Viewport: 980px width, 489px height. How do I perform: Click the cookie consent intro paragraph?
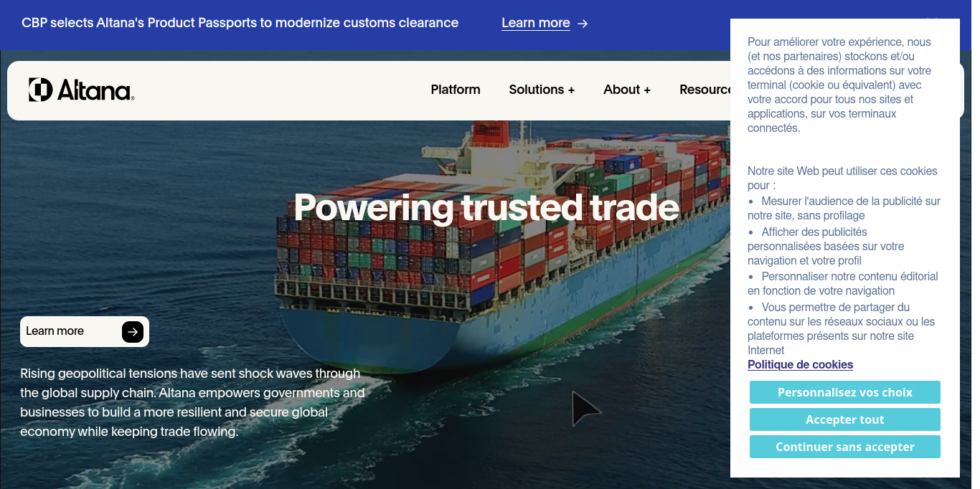[x=839, y=85]
